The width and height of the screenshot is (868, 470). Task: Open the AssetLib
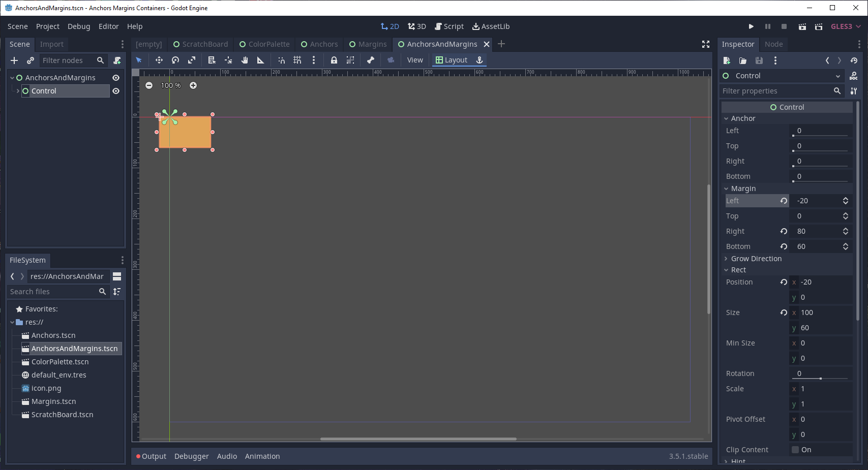[491, 26]
